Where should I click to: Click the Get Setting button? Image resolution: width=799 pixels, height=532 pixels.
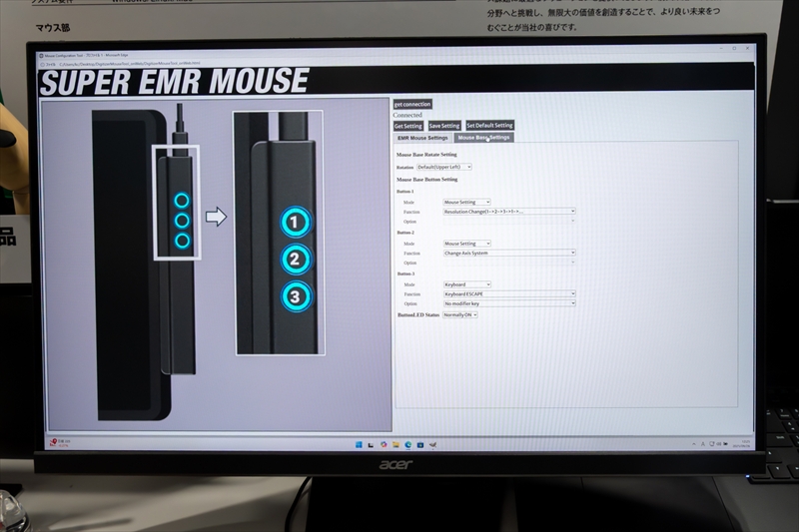click(x=407, y=126)
